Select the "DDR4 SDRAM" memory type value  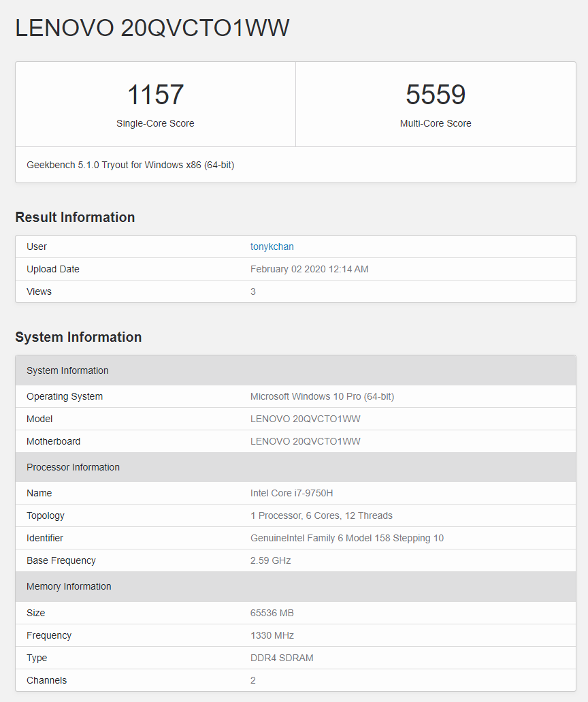pos(282,658)
